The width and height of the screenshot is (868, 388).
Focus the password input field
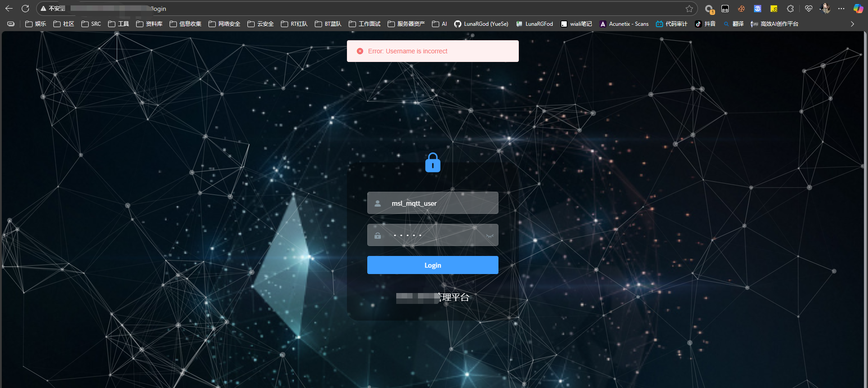433,235
